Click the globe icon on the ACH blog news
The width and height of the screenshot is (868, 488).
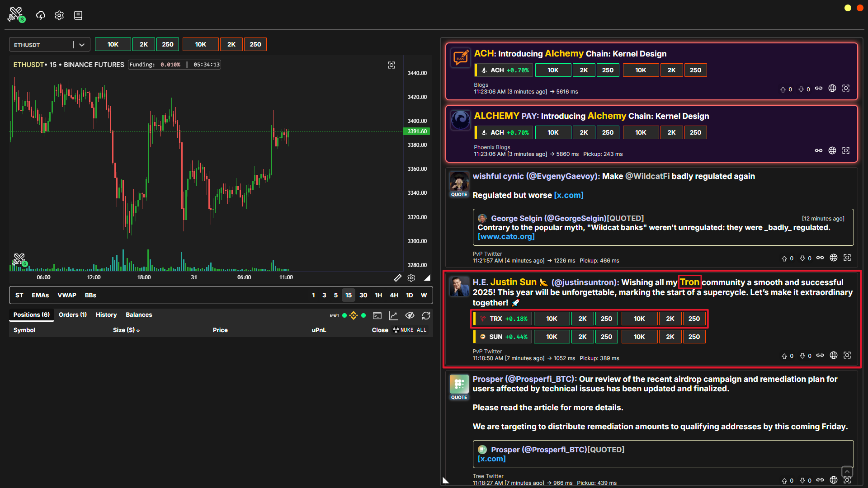tap(832, 89)
